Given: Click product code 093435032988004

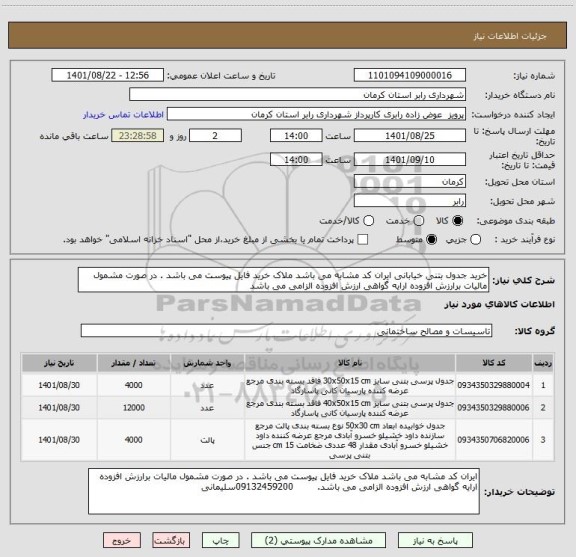Looking at the screenshot, I should point(493,385).
